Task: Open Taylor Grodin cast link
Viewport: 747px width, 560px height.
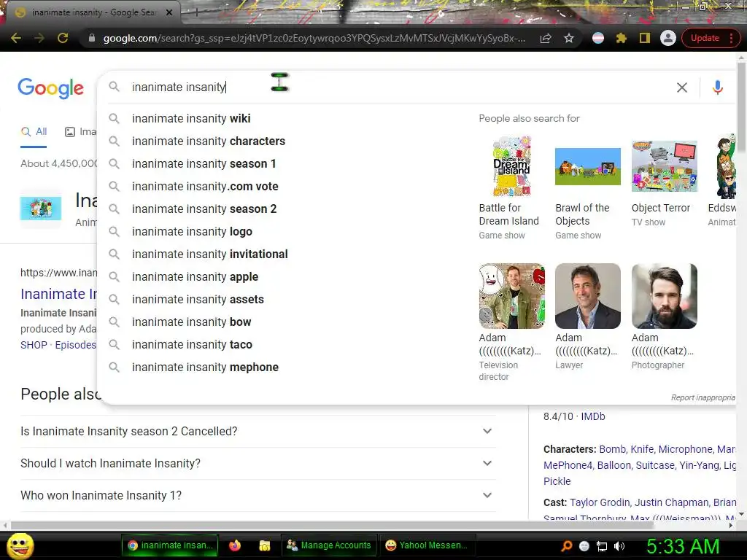Action: coord(600,503)
